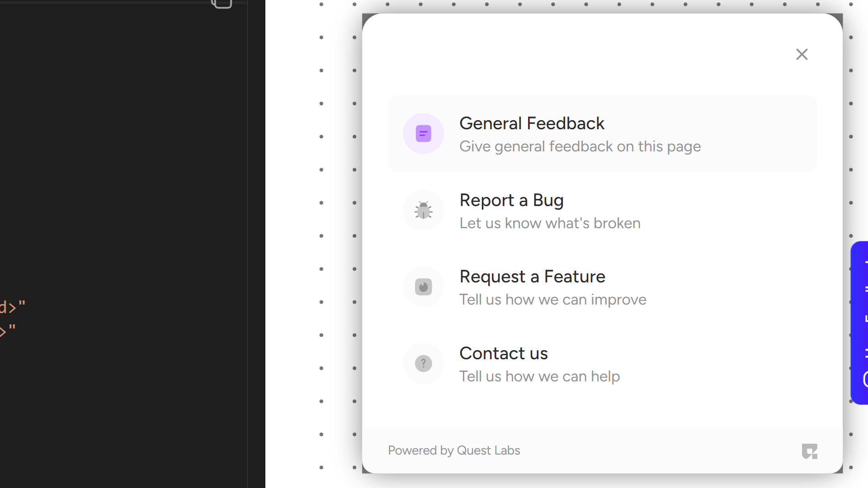This screenshot has width=868, height=488.
Task: Click the >" code line below it
Action: click(8, 331)
